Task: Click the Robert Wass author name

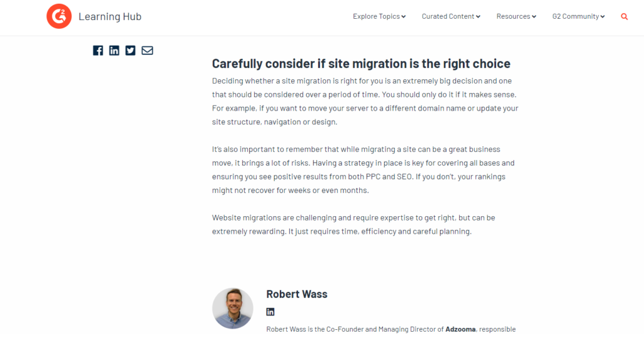Action: click(x=297, y=294)
